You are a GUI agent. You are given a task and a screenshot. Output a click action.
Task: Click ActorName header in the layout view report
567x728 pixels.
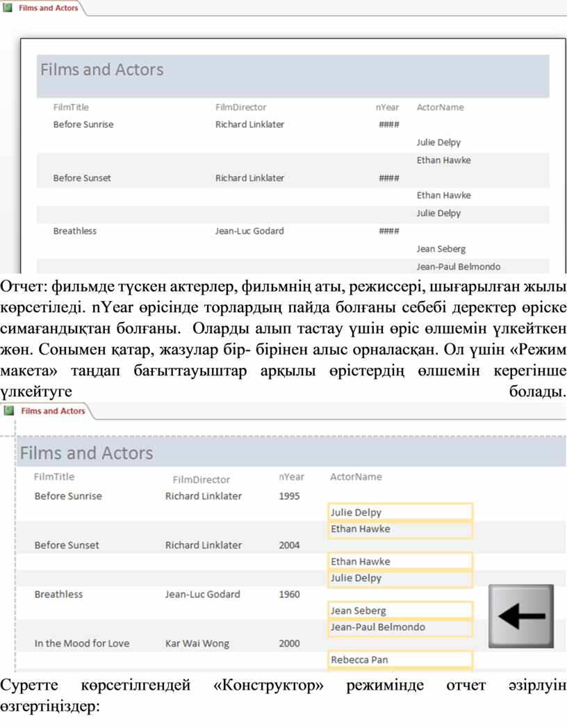pos(356,477)
